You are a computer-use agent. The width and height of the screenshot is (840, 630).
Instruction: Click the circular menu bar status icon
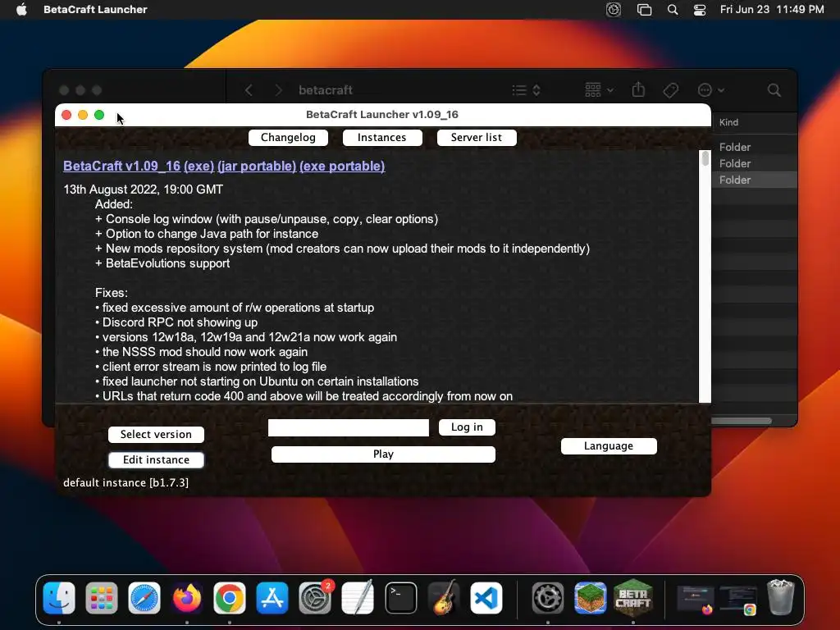coord(614,10)
